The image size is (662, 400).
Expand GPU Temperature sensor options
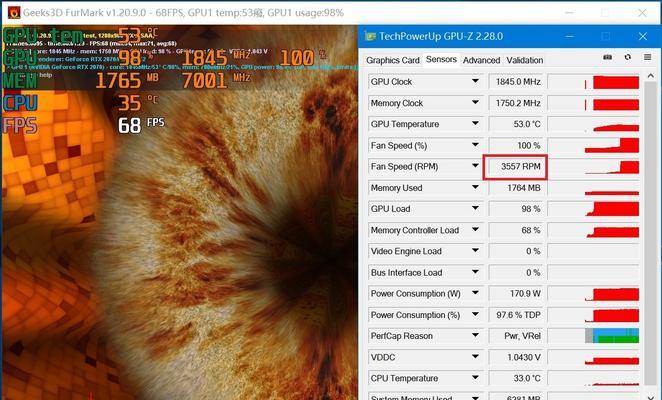click(x=475, y=123)
